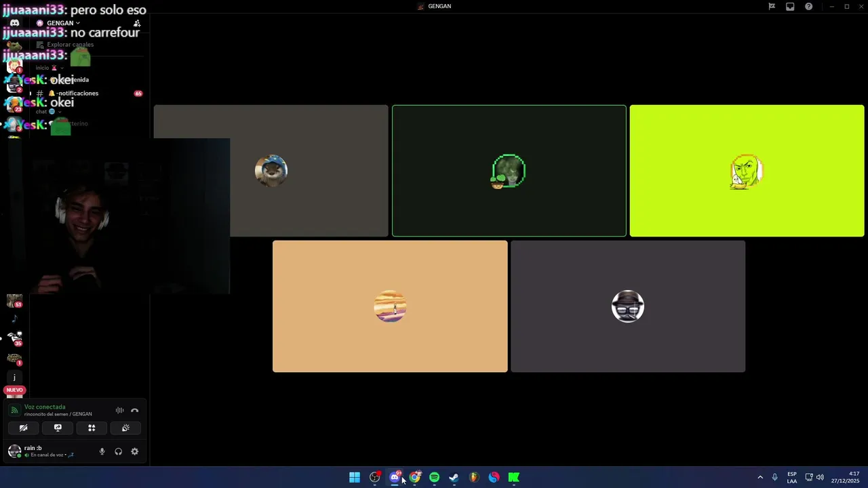Switch ESP LAA keyboard language
The height and width of the screenshot is (488, 868).
[792, 477]
